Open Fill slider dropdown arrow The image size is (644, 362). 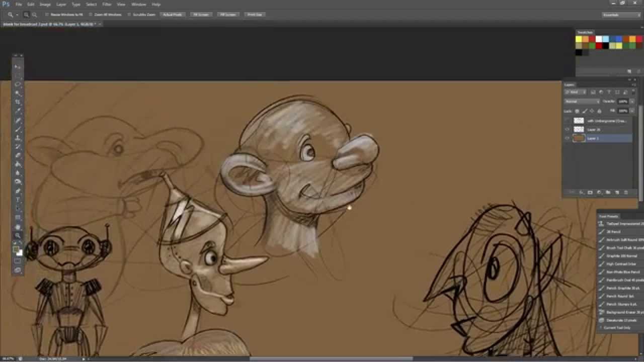pyautogui.click(x=633, y=111)
